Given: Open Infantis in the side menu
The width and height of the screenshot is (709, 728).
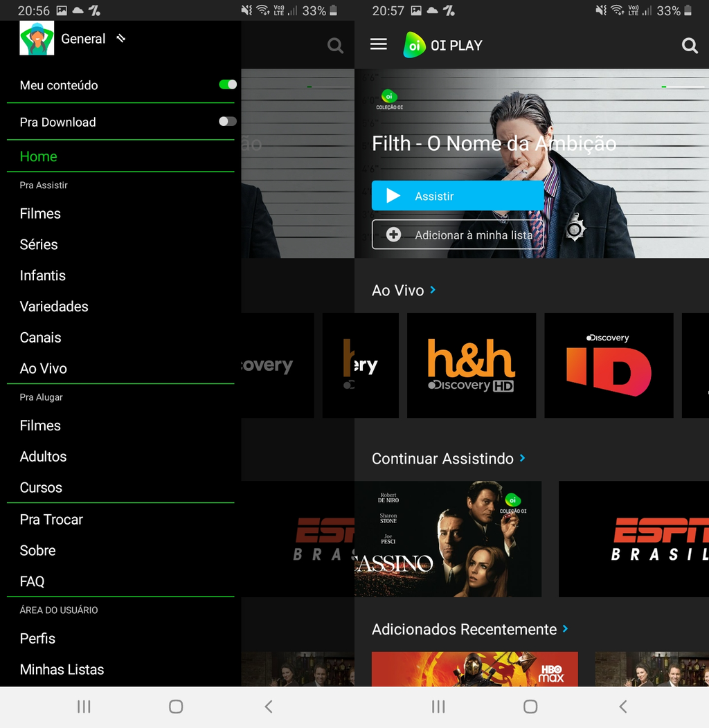Looking at the screenshot, I should click(x=42, y=276).
